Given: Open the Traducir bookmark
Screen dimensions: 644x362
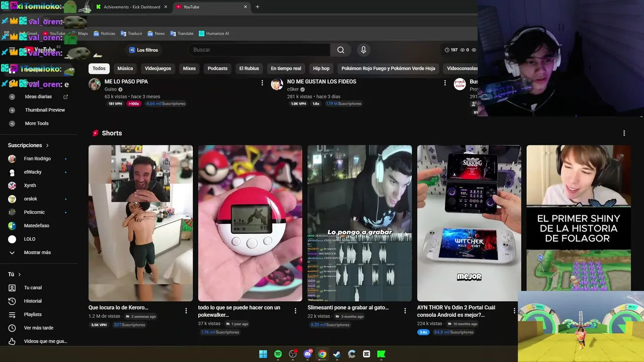Looking at the screenshot, I should (x=131, y=34).
